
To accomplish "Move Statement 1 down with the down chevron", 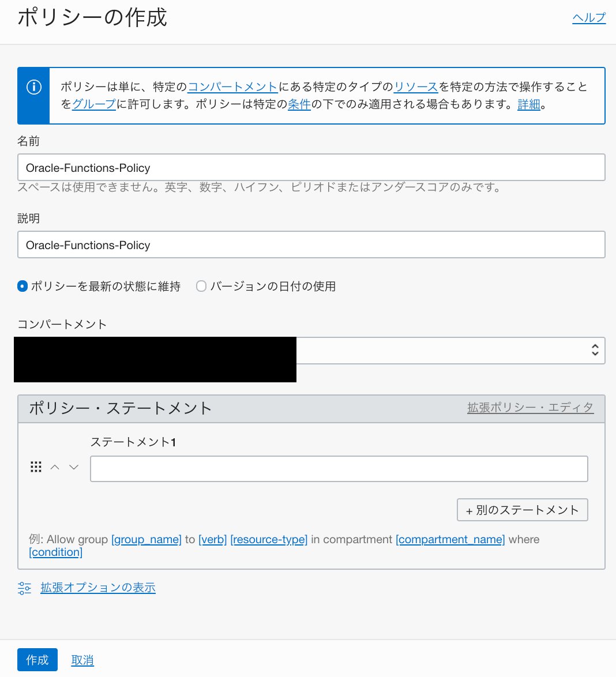I will [74, 467].
